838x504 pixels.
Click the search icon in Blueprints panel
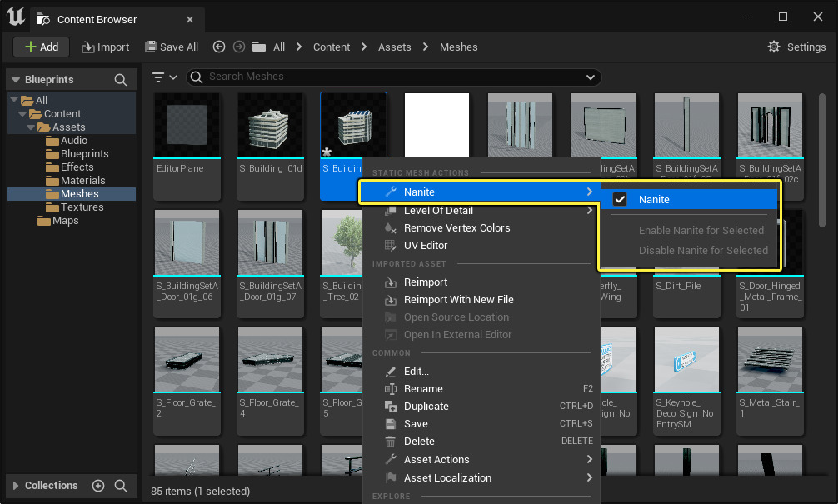pos(121,80)
